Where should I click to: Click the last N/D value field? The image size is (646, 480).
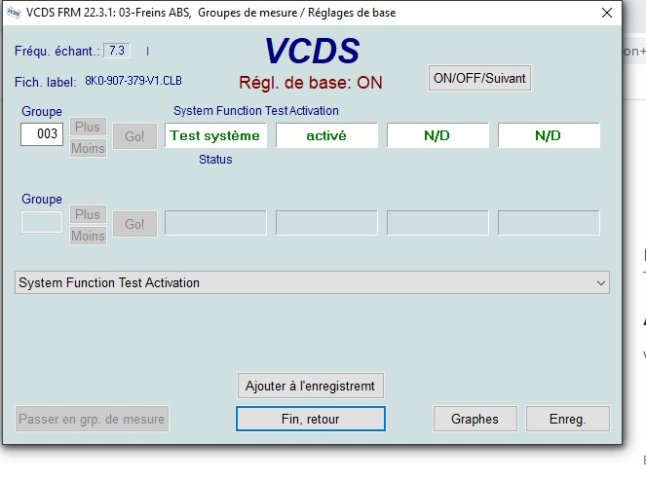click(x=549, y=135)
